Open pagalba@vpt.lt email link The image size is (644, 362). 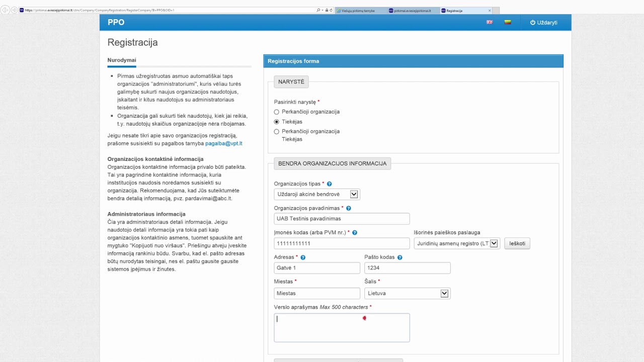click(x=224, y=143)
